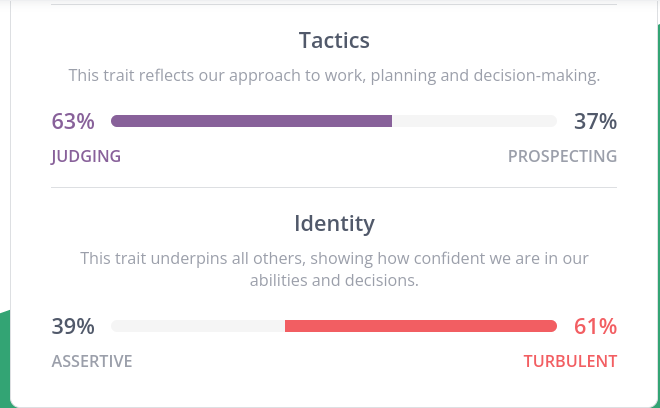
Task: Select the JUDGING label
Action: (x=86, y=157)
